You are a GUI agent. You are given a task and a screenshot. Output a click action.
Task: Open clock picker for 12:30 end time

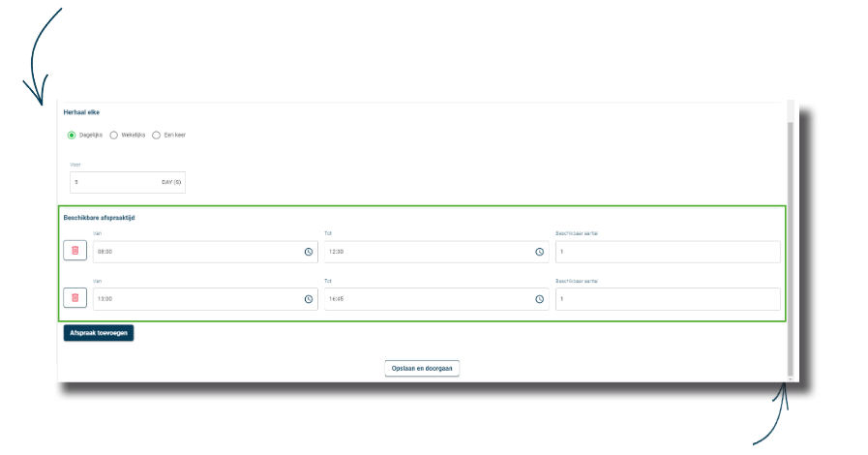[x=540, y=252]
